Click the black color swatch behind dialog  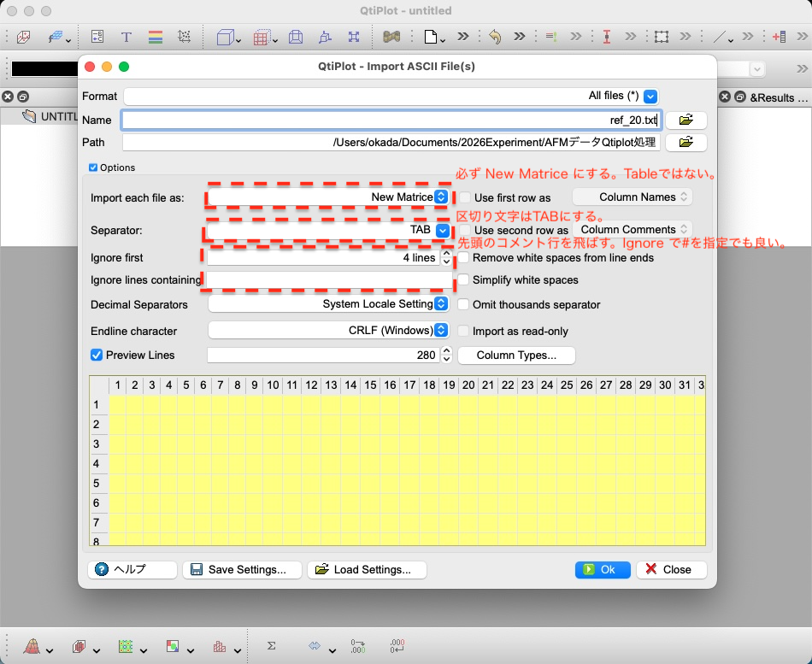pos(44,68)
